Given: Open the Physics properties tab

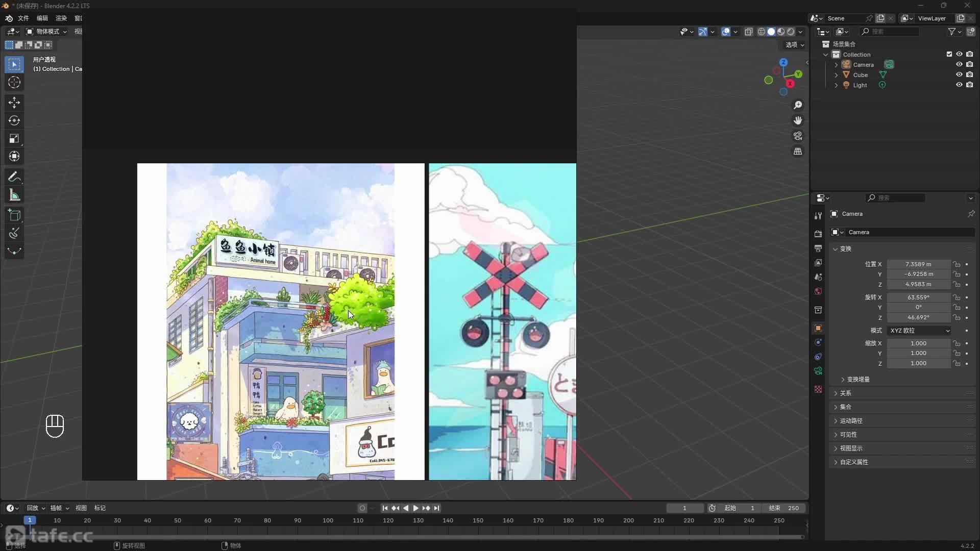Looking at the screenshot, I should pyautogui.click(x=818, y=342).
